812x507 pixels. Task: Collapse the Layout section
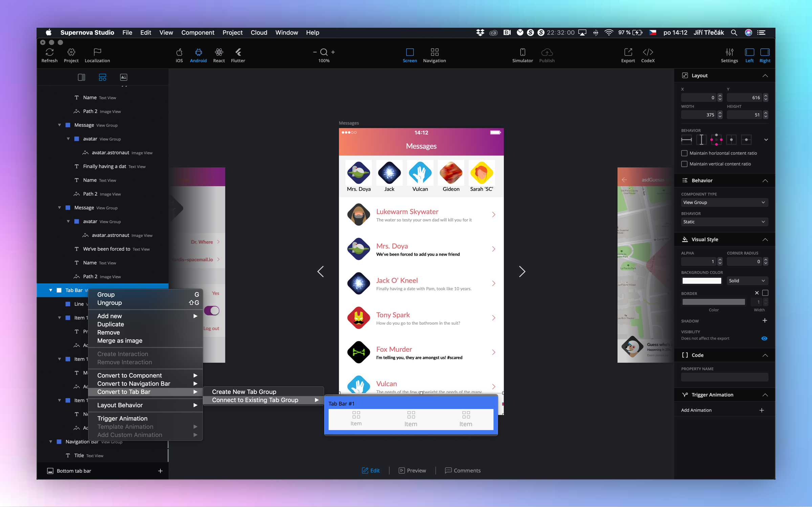pyautogui.click(x=765, y=76)
